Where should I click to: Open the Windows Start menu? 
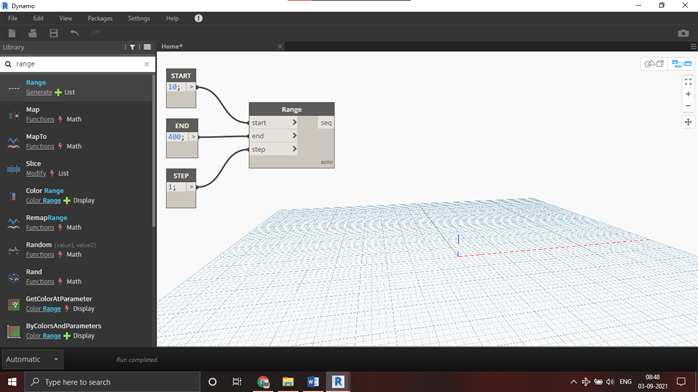12,382
